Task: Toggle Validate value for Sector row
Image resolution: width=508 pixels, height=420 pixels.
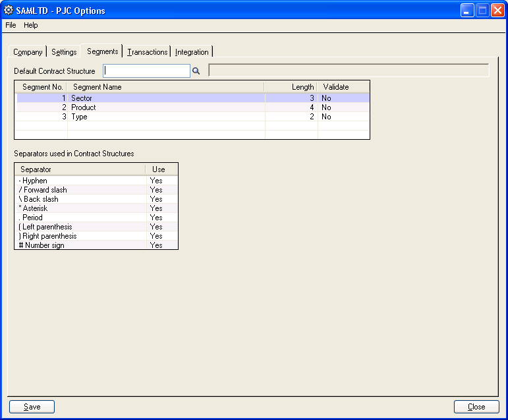Action: (x=343, y=98)
